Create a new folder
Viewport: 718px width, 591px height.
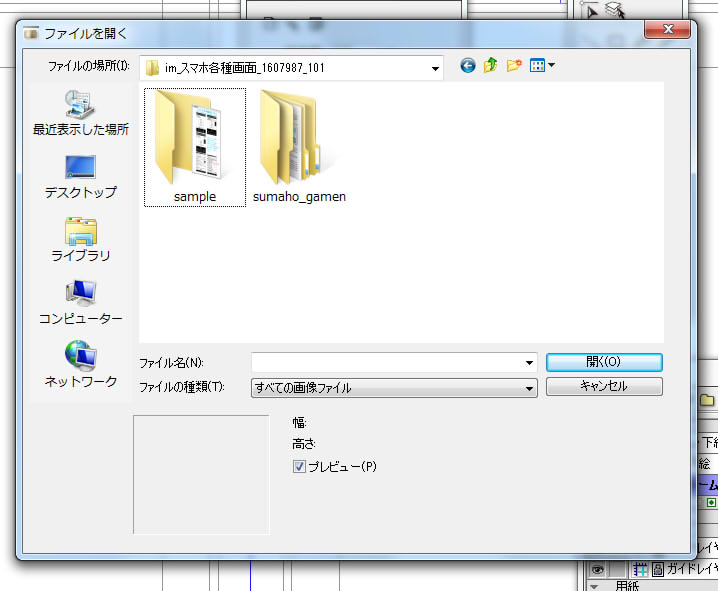point(514,66)
